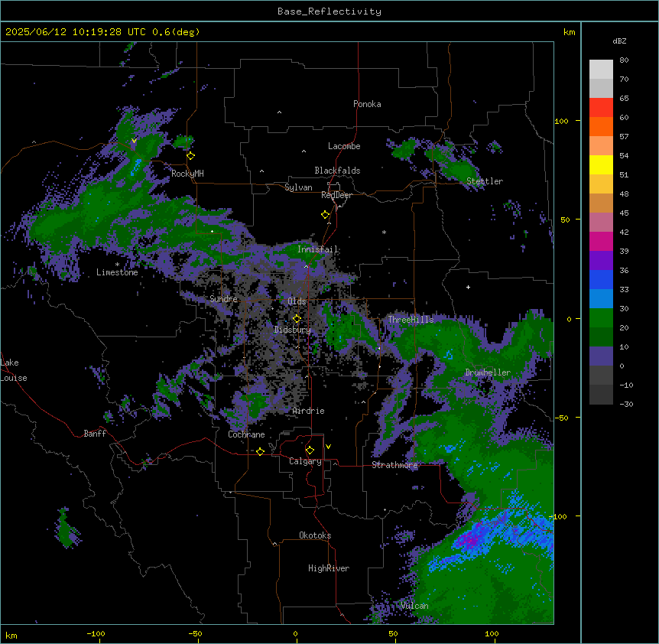The width and height of the screenshot is (659, 644).
Task: Click the Airdrie city label
Action: [309, 411]
